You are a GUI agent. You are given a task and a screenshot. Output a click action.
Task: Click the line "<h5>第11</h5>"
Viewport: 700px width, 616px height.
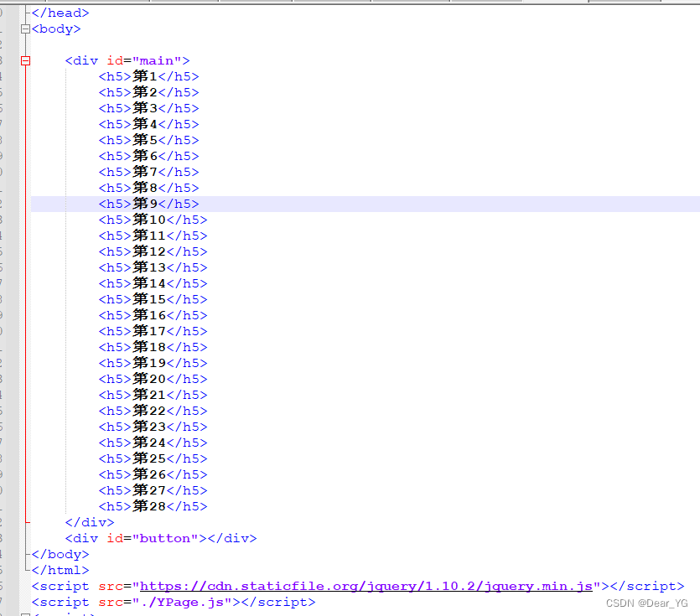153,236
